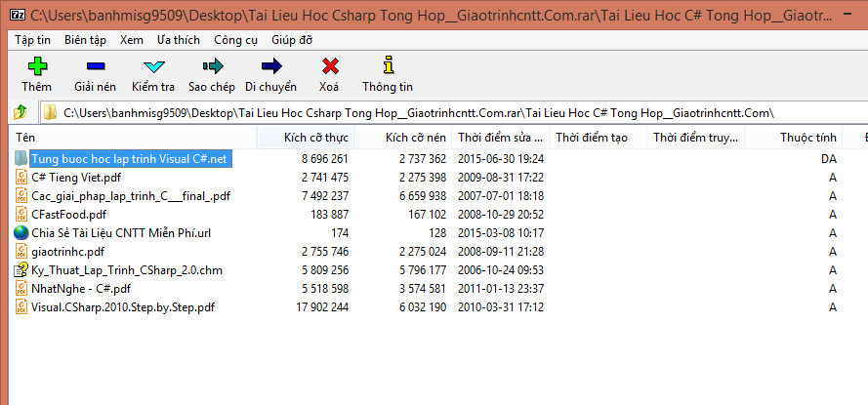
Task: Select folder Tung buoc hoc lap trinh Visual C#.net
Action: 129,159
